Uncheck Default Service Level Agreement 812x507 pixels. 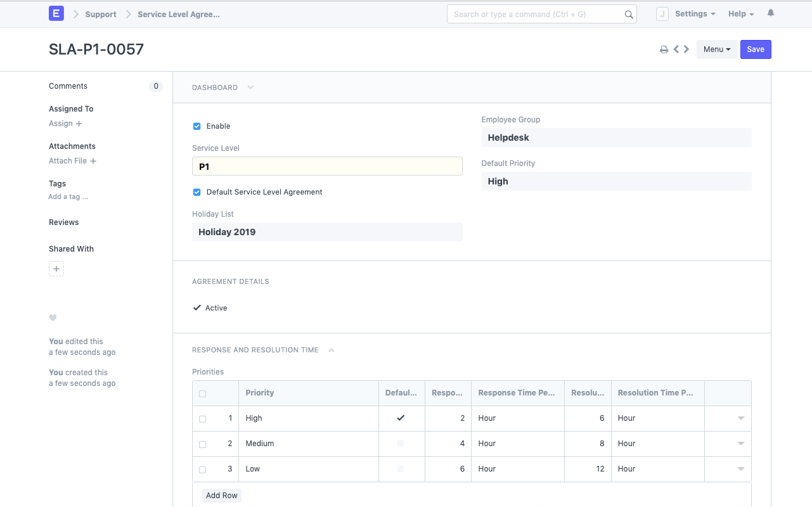click(197, 192)
